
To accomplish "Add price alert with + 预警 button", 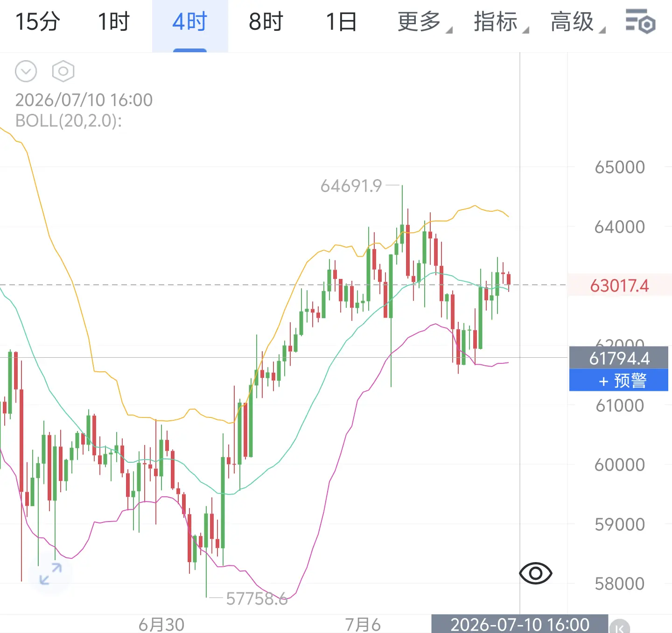I will pos(619,380).
